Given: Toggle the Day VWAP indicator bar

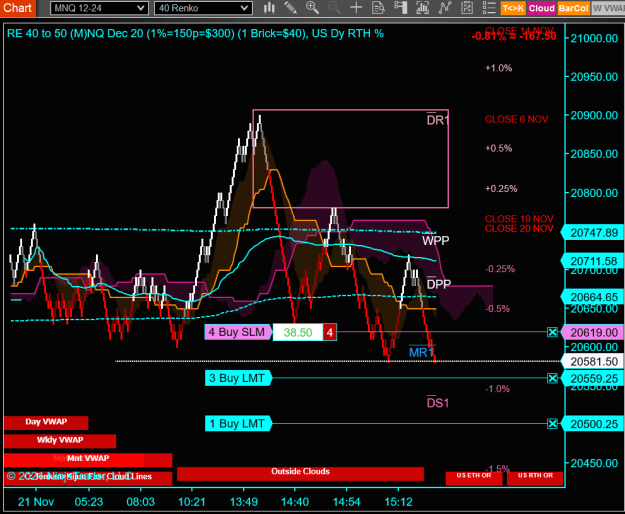Looking at the screenshot, I should point(46,422).
